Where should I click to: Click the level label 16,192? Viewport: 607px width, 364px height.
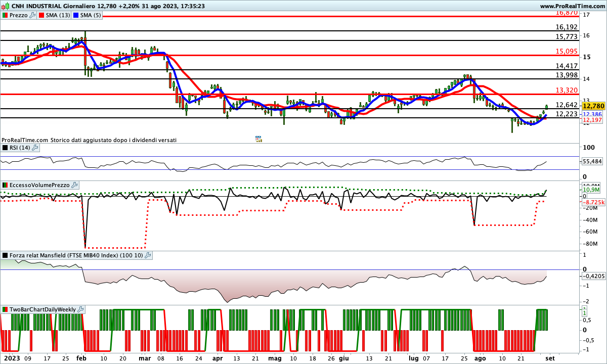pyautogui.click(x=567, y=27)
